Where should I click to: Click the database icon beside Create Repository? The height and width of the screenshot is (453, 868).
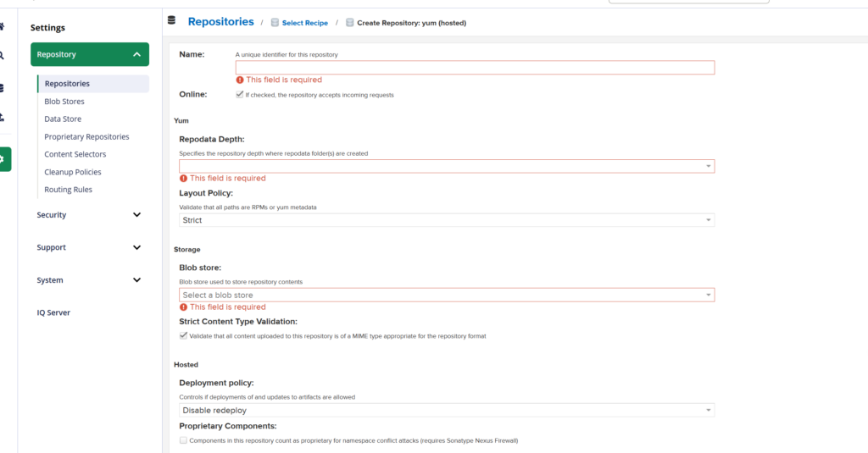pyautogui.click(x=349, y=23)
